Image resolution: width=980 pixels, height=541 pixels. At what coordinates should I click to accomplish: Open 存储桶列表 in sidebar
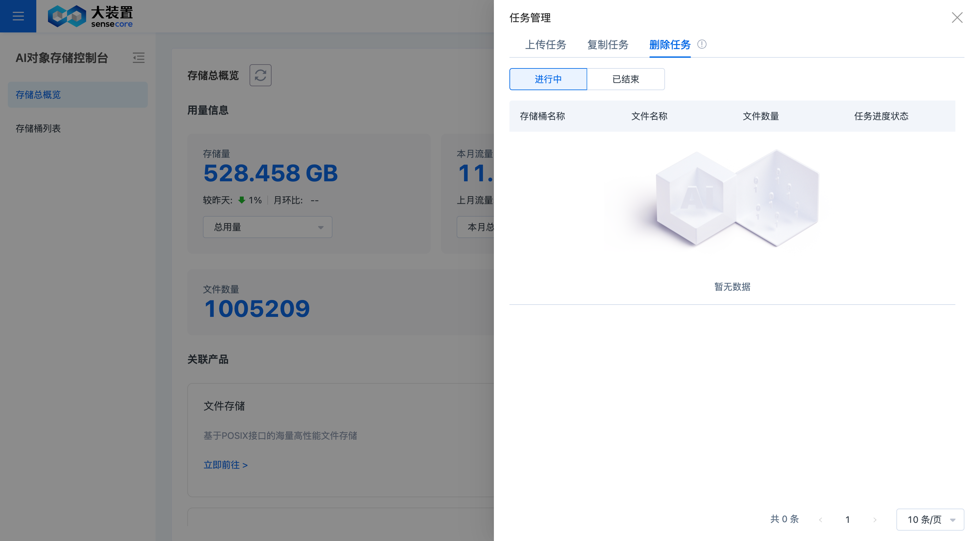[38, 129]
